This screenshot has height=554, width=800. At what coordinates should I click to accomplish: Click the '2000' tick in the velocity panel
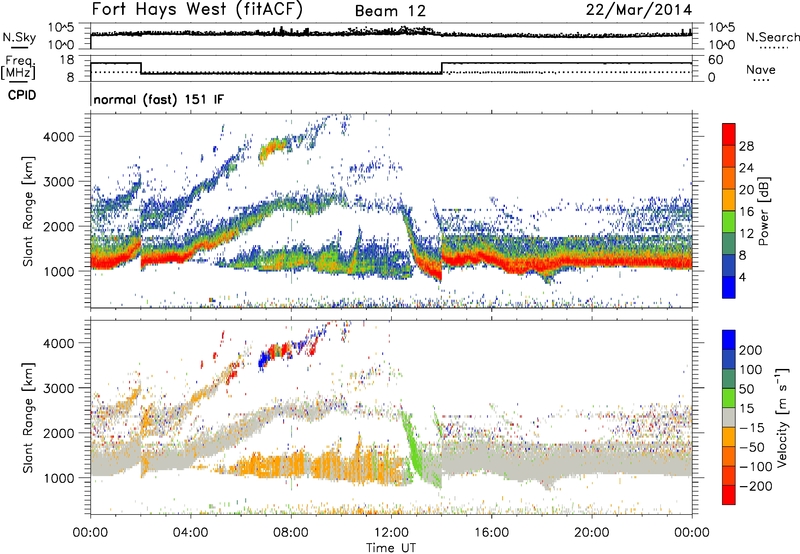point(58,433)
